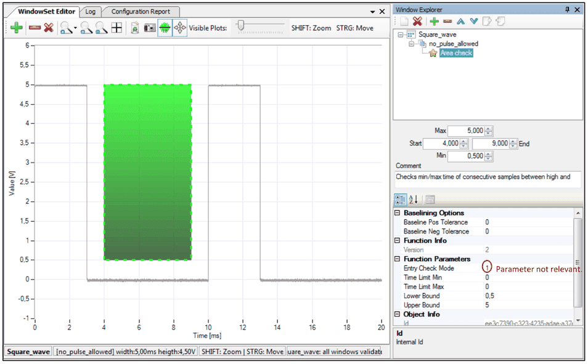Select the Baseline Neg Tolerance property
Screen dimensions: 588x364
point(436,232)
